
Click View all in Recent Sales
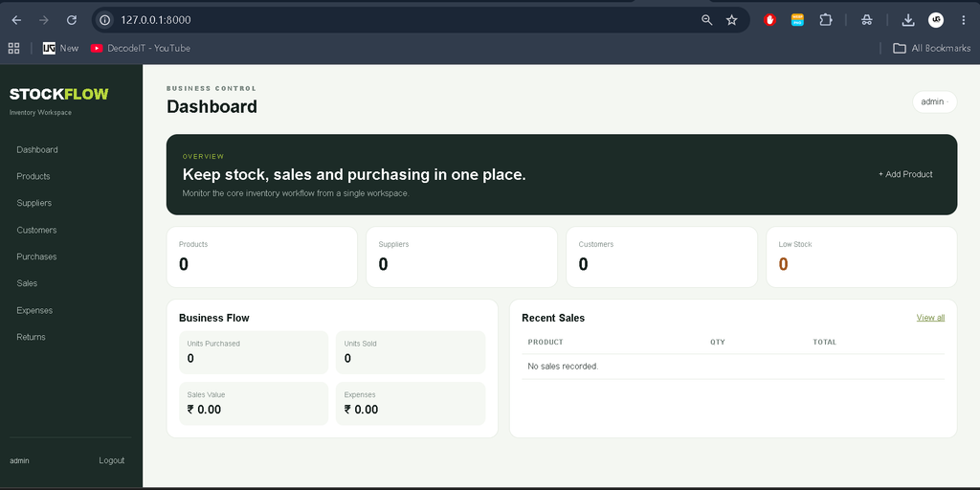coord(930,318)
